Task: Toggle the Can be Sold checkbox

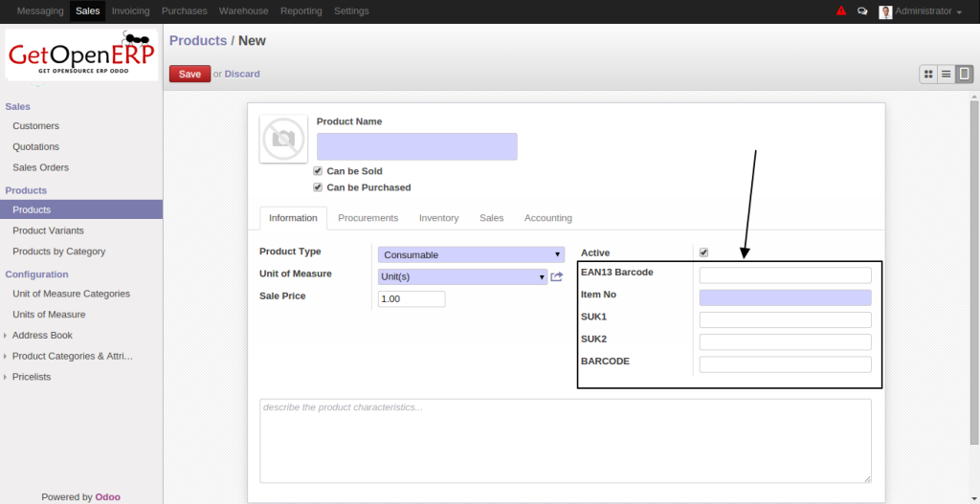Action: (318, 171)
